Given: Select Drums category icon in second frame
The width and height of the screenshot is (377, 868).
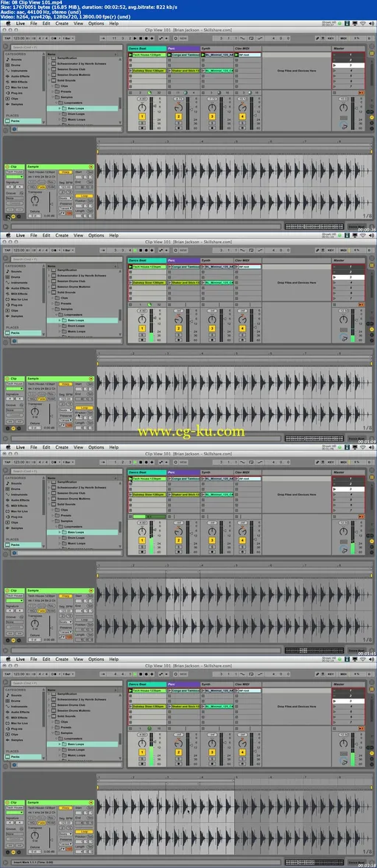Looking at the screenshot, I should (7, 278).
